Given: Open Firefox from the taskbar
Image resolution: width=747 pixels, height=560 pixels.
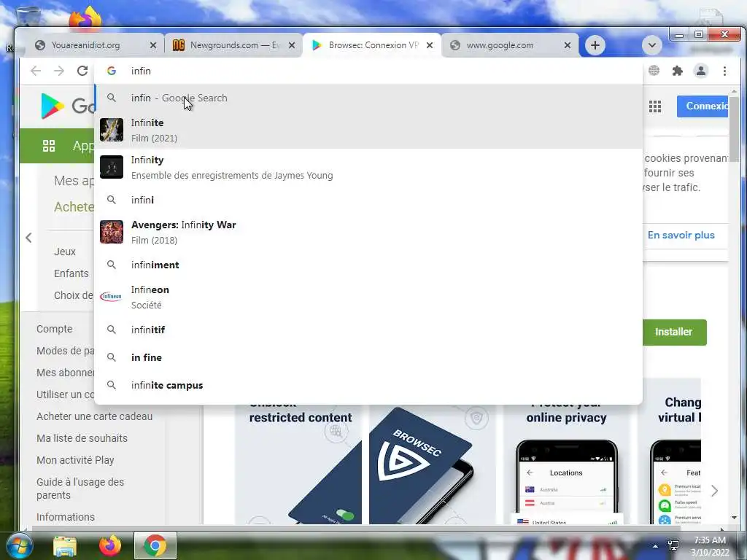Looking at the screenshot, I should click(x=110, y=545).
